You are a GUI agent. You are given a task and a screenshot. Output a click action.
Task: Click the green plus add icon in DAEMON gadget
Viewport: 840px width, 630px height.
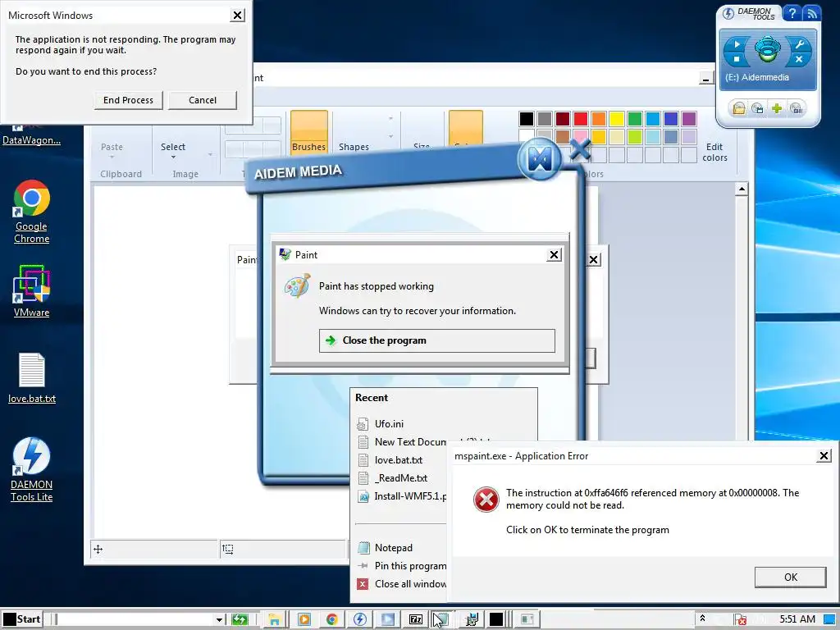[777, 109]
